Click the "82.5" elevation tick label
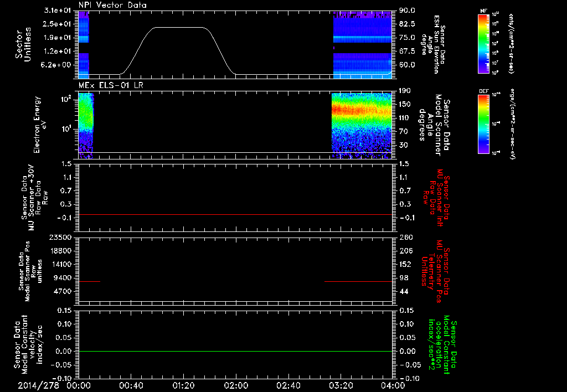This screenshot has height=392, width=567. click(407, 24)
